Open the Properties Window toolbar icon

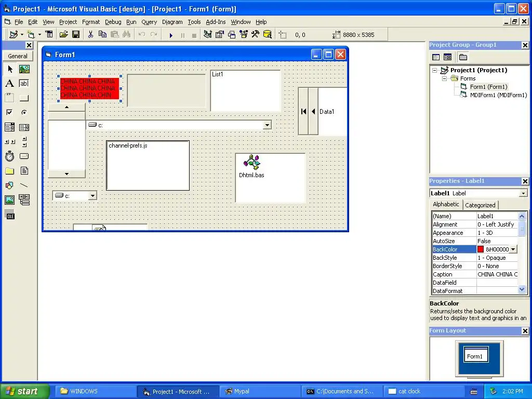click(x=220, y=35)
